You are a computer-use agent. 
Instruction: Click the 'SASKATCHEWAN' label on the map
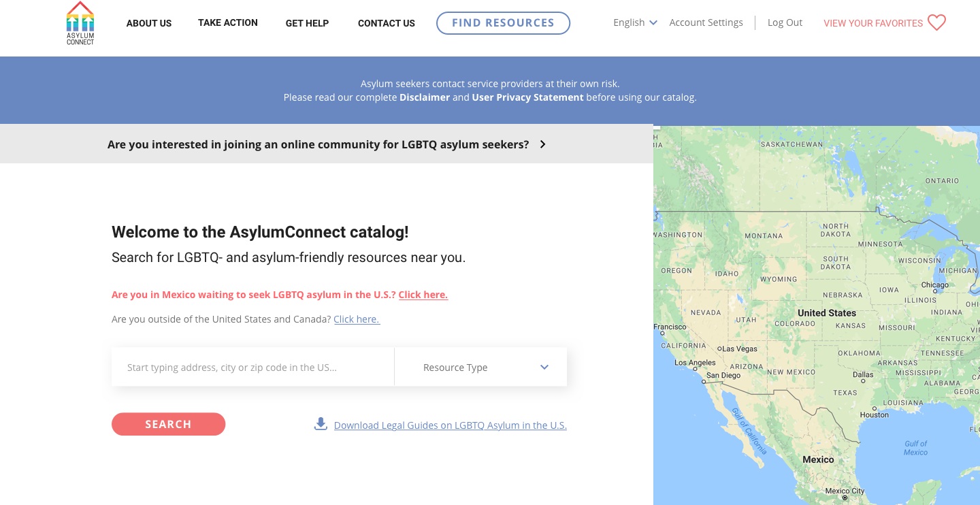tap(791, 145)
